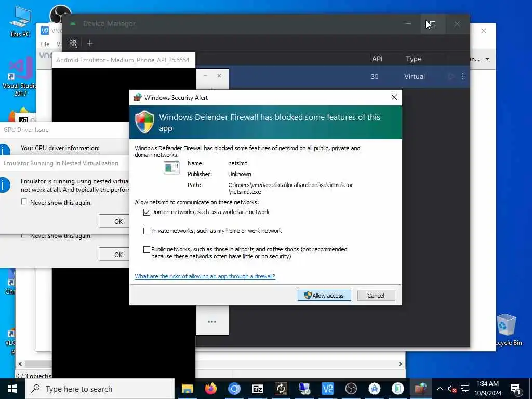The width and height of the screenshot is (532, 399).
Task: Open Recycle Bin desktop icon
Action: click(507, 330)
